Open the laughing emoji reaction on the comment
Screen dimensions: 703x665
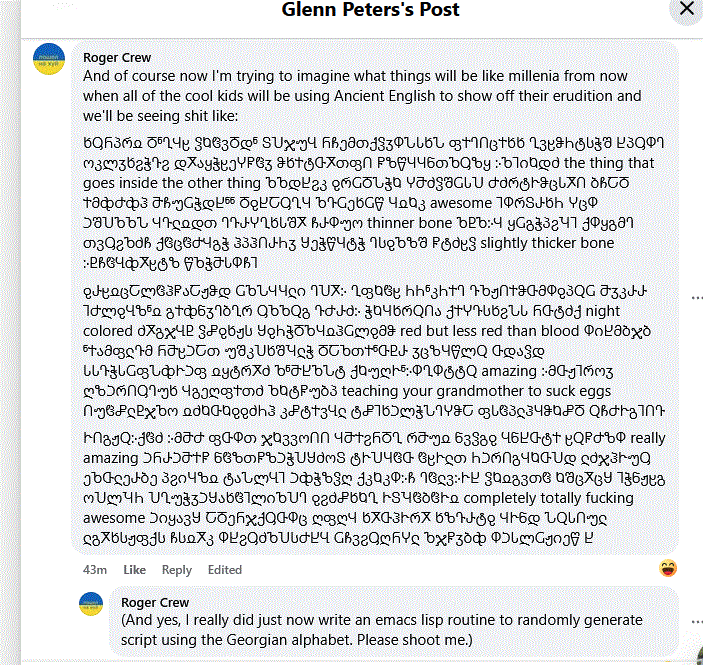pyautogui.click(x=668, y=569)
